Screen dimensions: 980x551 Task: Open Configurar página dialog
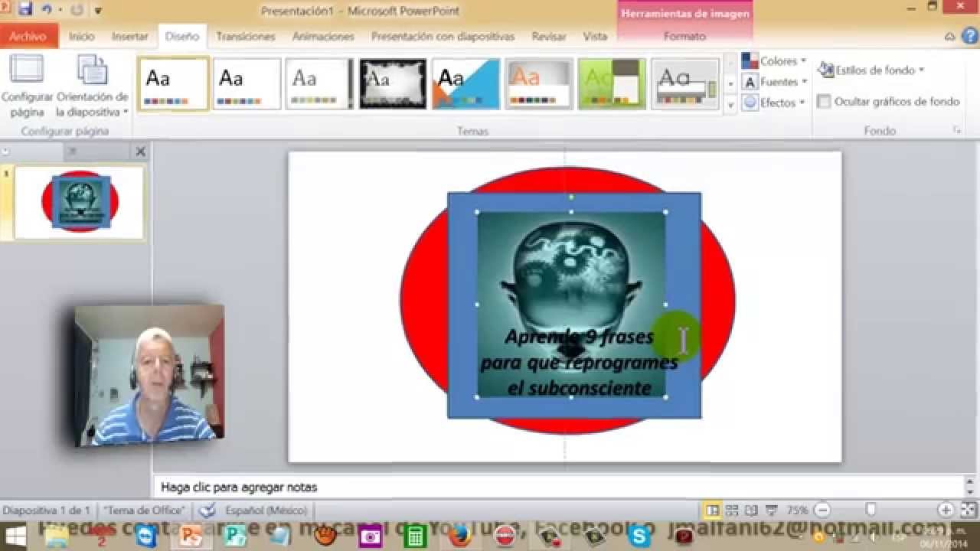click(x=28, y=86)
